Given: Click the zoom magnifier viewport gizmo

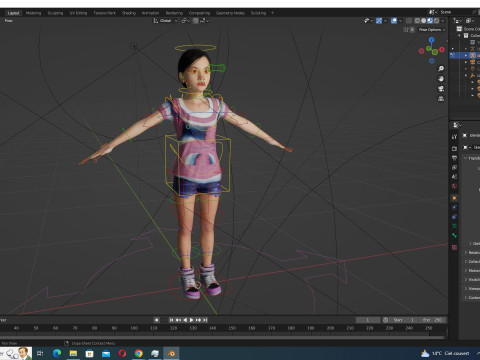Looking at the screenshot, I should (x=441, y=69).
